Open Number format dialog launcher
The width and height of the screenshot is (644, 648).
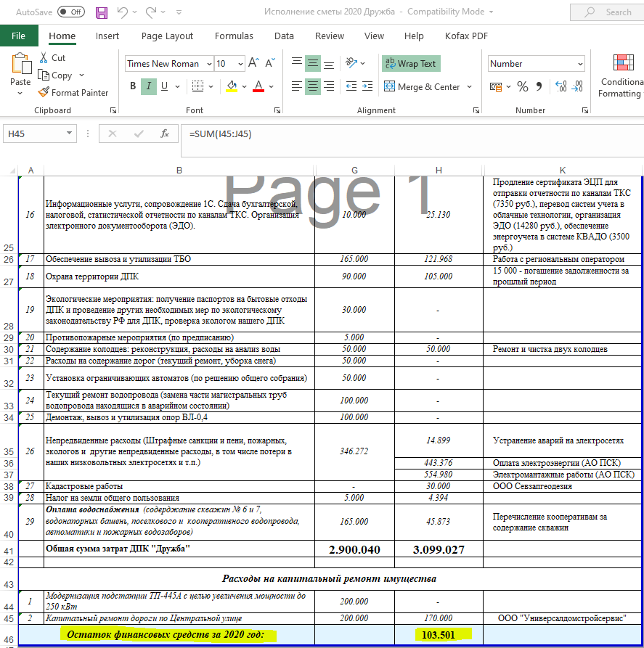tap(585, 110)
